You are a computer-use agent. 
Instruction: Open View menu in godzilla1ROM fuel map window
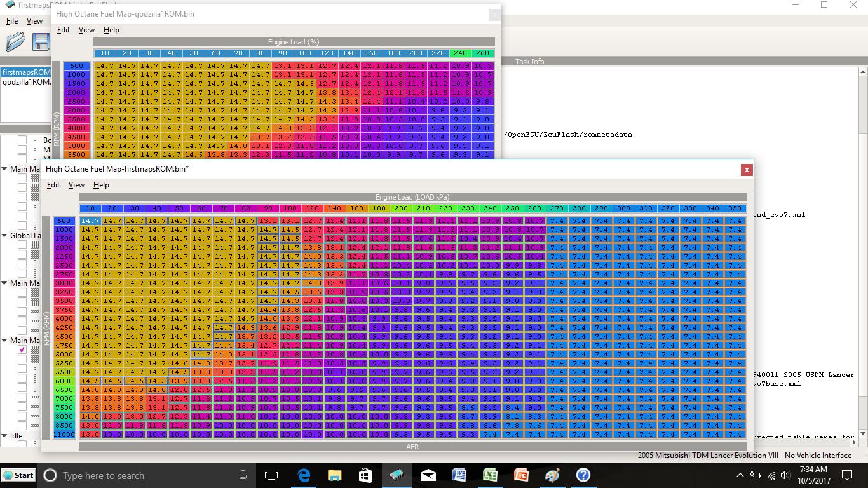click(86, 30)
